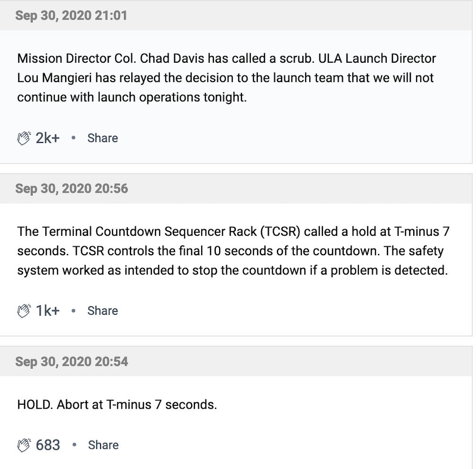Viewport: 476px width, 469px height.
Task: Click the '683' clap count
Action: pyautogui.click(x=48, y=445)
